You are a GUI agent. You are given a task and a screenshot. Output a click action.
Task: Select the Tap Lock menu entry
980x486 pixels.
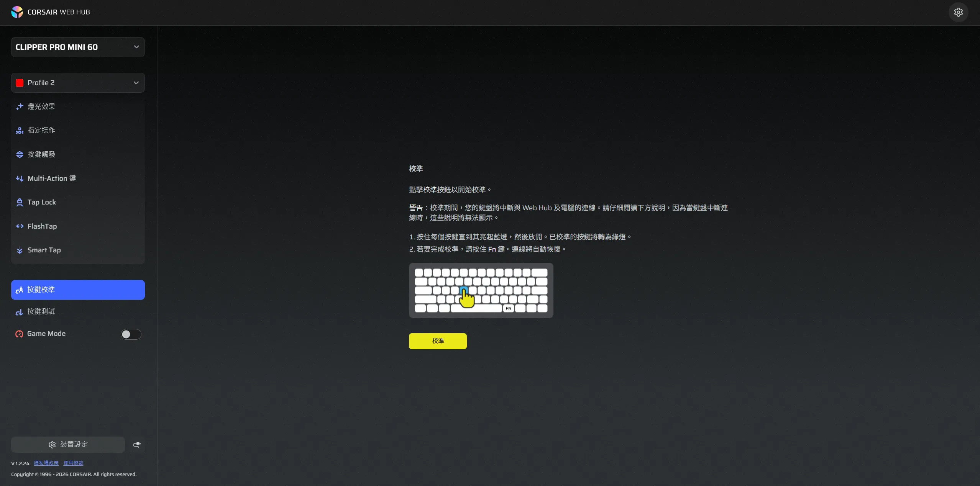78,202
